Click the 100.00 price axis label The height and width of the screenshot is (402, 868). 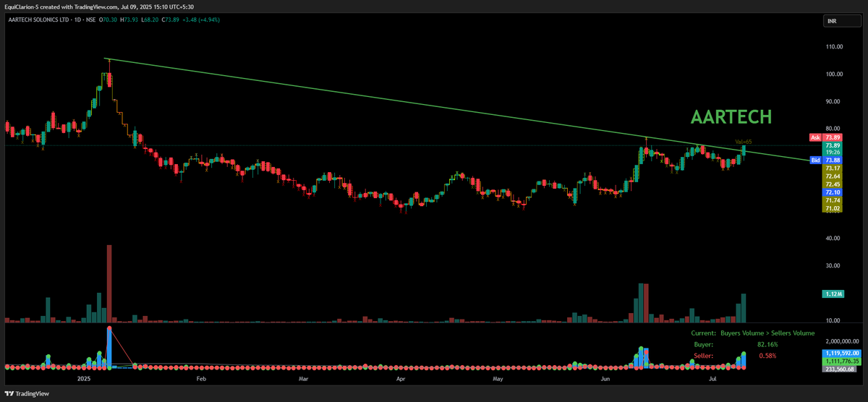(834, 74)
